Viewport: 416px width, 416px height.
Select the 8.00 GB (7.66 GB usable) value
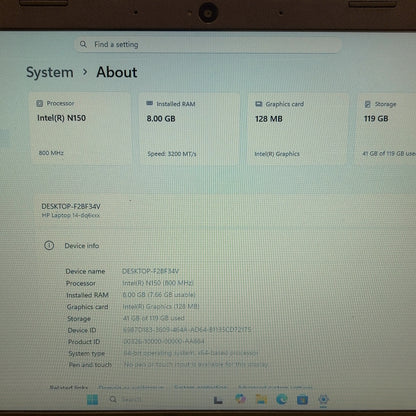159,295
